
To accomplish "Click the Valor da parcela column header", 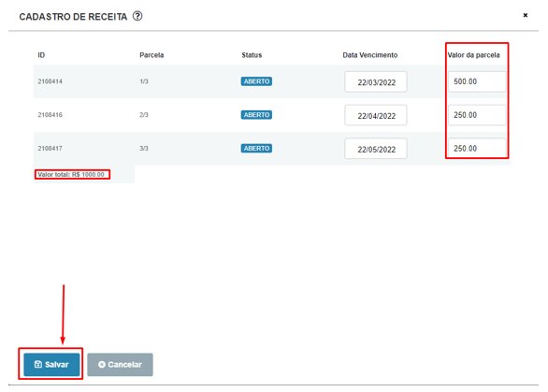I will coord(473,55).
